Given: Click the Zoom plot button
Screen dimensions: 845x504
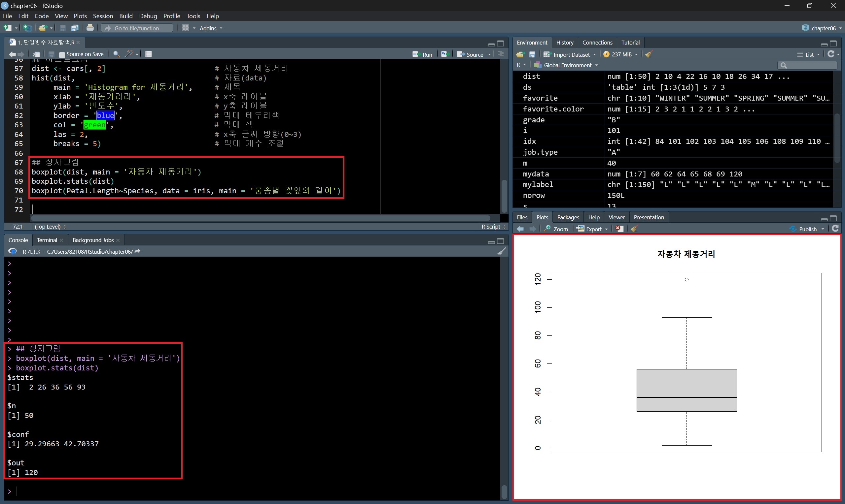Looking at the screenshot, I should pos(556,229).
